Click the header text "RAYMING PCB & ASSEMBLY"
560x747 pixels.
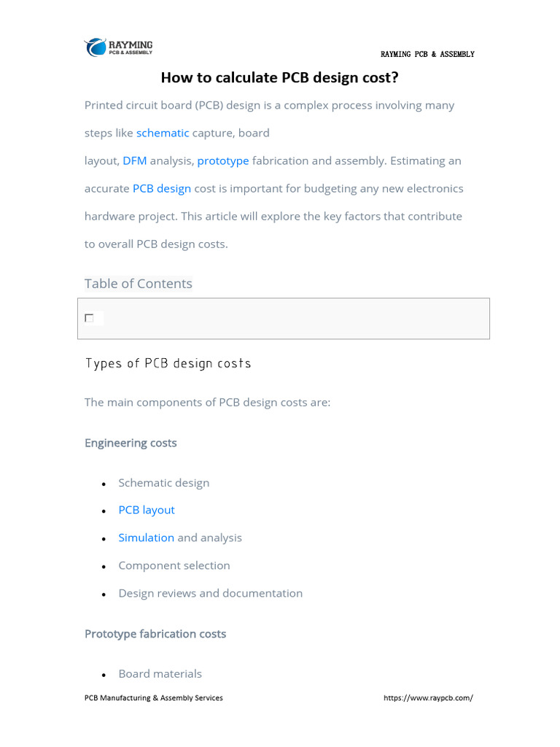427,55
